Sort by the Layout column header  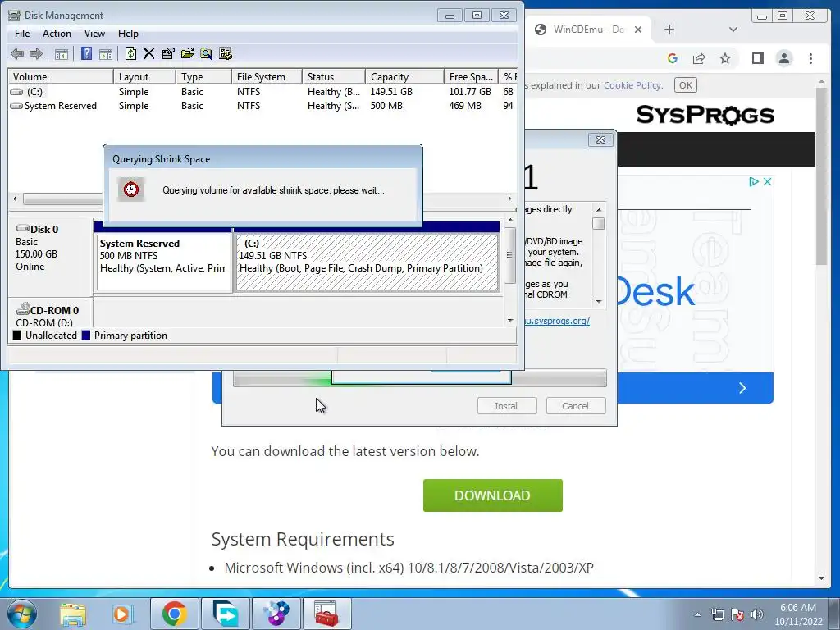144,76
